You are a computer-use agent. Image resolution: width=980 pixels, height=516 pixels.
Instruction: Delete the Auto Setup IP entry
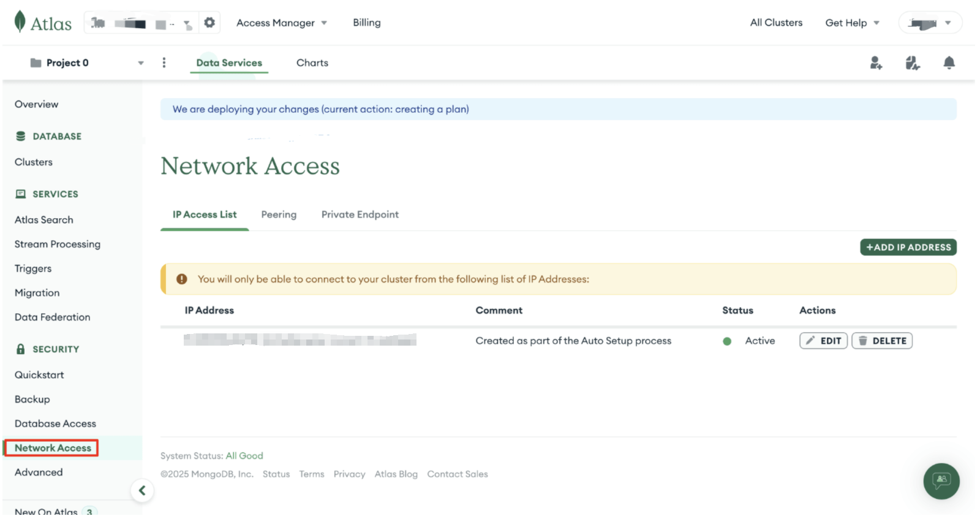point(882,341)
